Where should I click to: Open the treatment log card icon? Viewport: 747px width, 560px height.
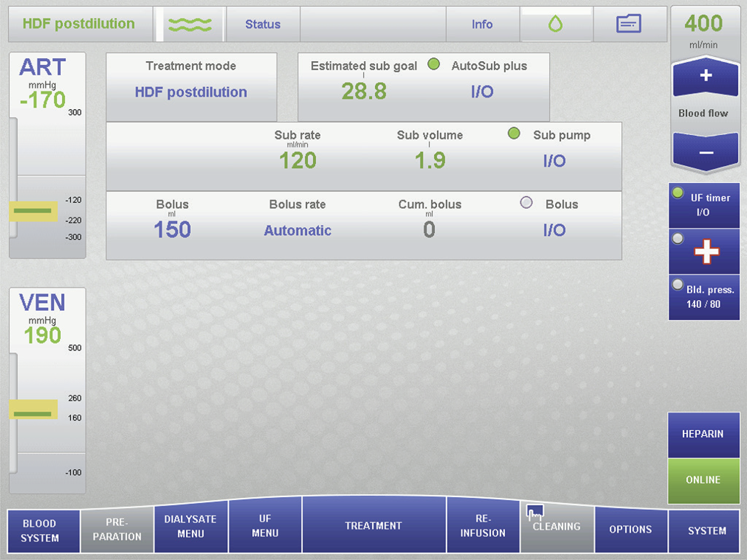[x=630, y=23]
